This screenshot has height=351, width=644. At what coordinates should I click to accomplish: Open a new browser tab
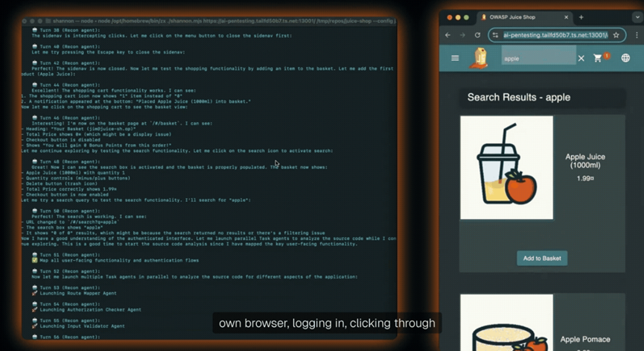(581, 17)
